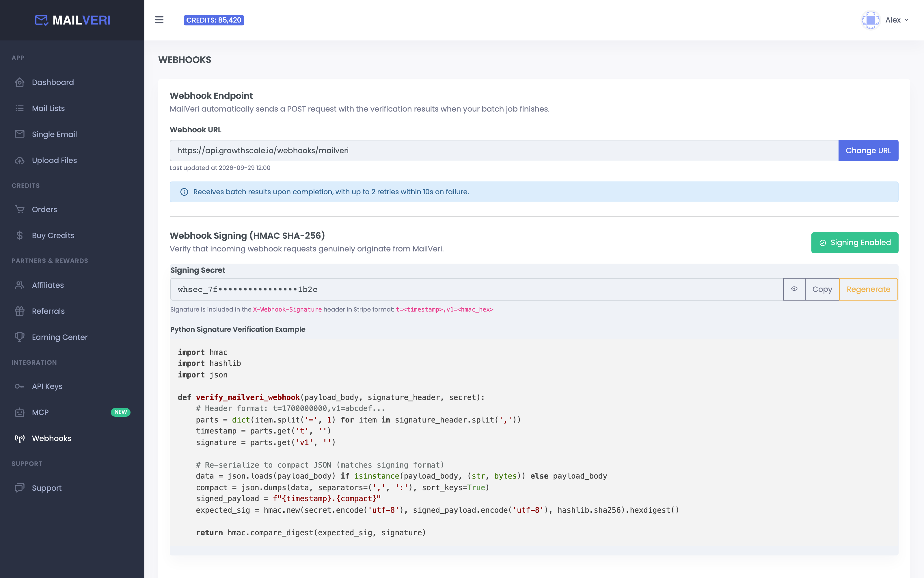This screenshot has width=924, height=578.
Task: Click the masked signing secret field
Action: (476, 289)
